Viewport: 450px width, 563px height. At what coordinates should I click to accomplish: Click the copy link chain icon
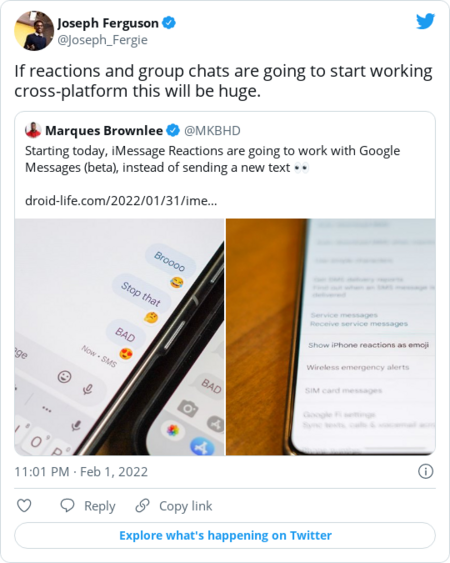[142, 506]
